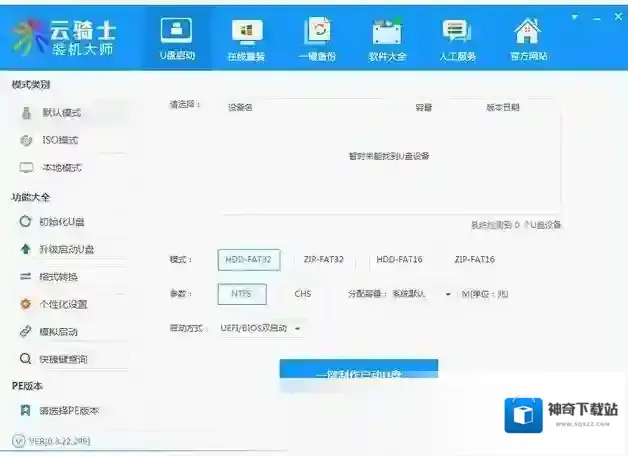Select the ZIP-FAT32 mode option
The height and width of the screenshot is (456, 628).
pyautogui.click(x=323, y=260)
